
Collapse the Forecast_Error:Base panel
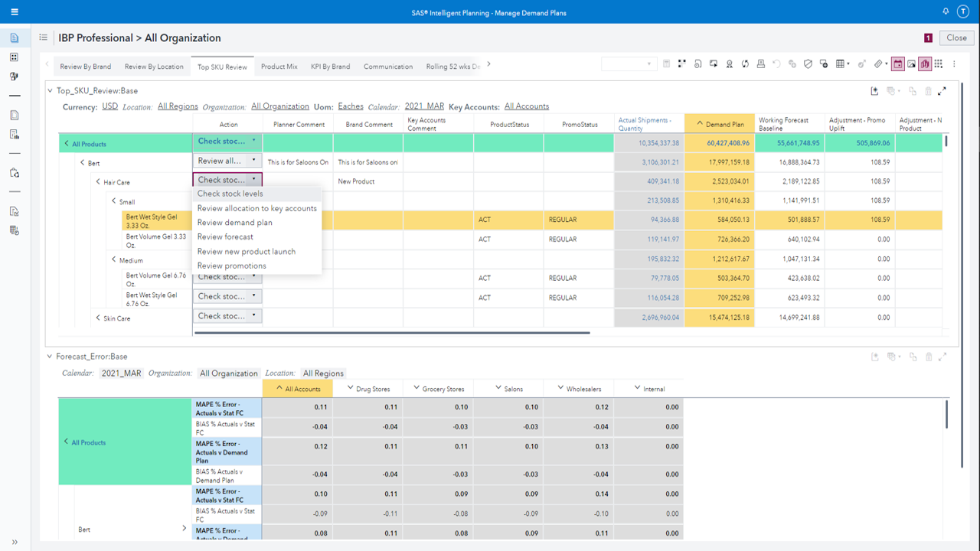click(x=50, y=357)
